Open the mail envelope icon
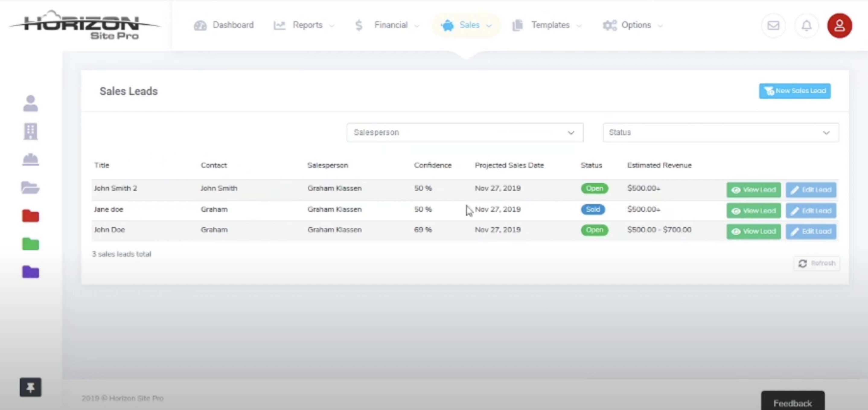868x410 pixels. 773,26
